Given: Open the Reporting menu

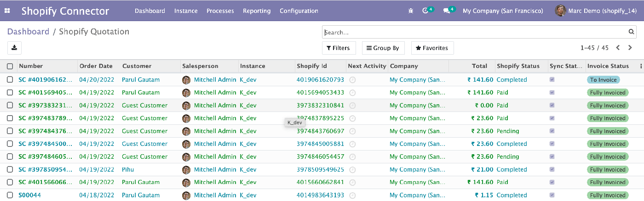Looking at the screenshot, I should tap(257, 11).
